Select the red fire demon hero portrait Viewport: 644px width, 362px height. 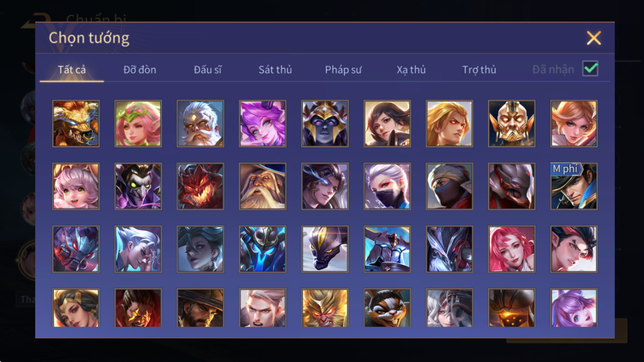tap(200, 186)
